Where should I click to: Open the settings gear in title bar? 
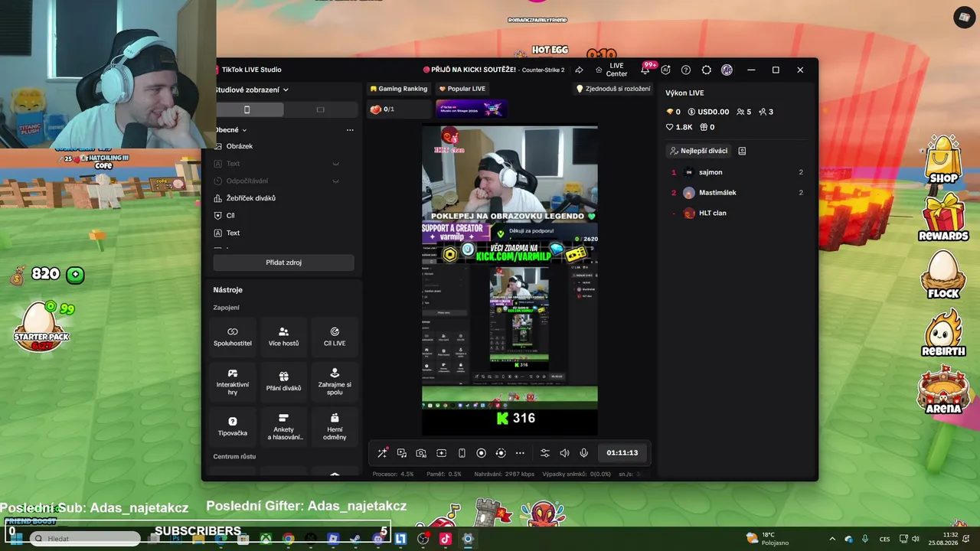click(x=707, y=70)
